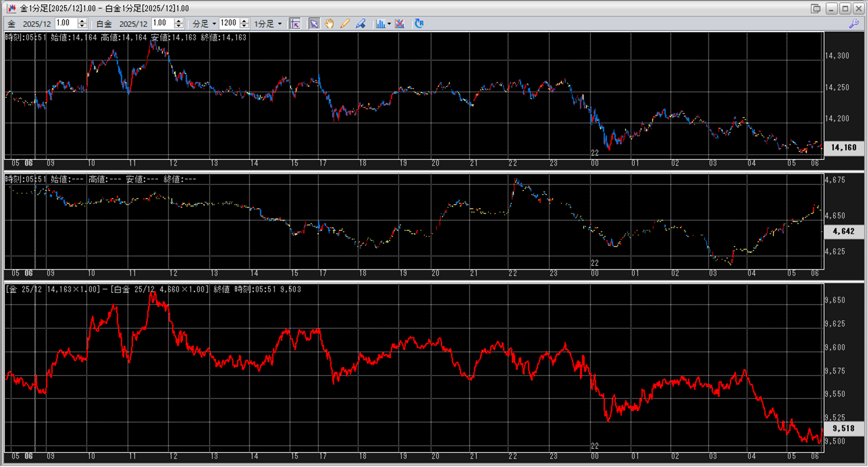Expand the 分足 chart type dropdown
This screenshot has width=868, height=467.
[x=214, y=24]
